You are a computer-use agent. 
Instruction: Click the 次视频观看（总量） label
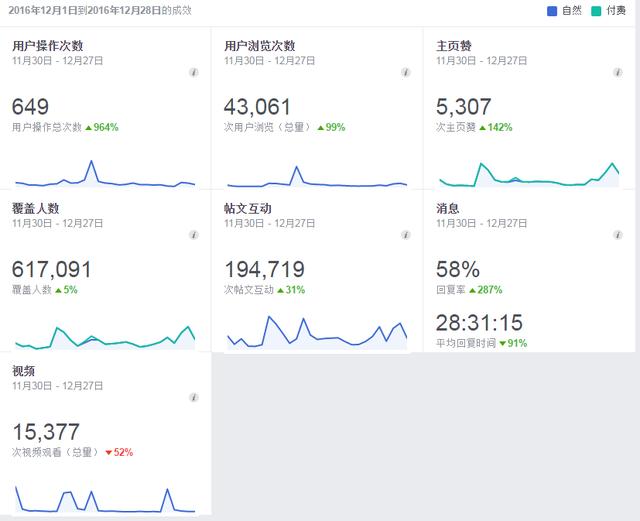click(x=56, y=452)
